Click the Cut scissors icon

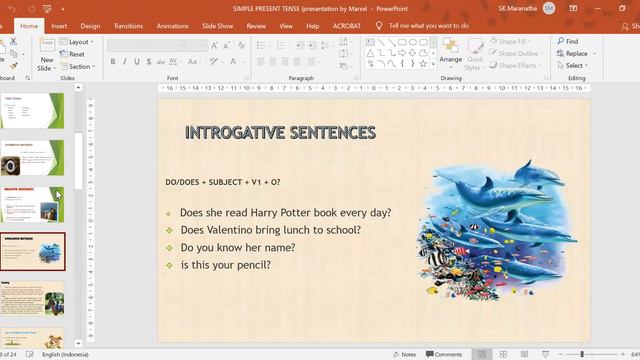tap(13, 41)
